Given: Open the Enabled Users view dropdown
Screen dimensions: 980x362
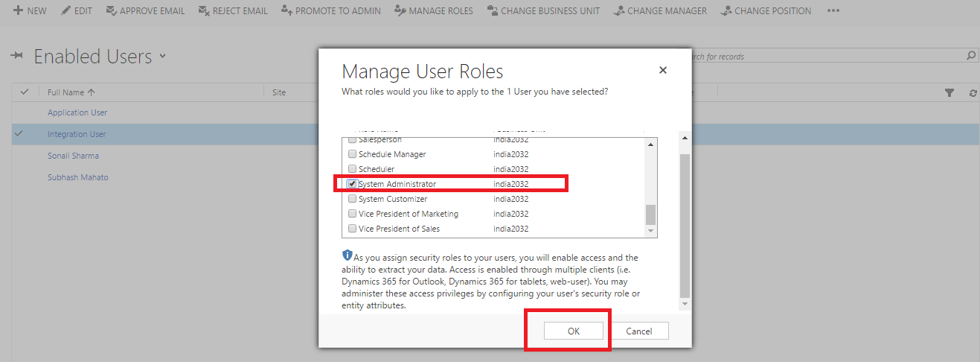Looking at the screenshot, I should [x=163, y=57].
